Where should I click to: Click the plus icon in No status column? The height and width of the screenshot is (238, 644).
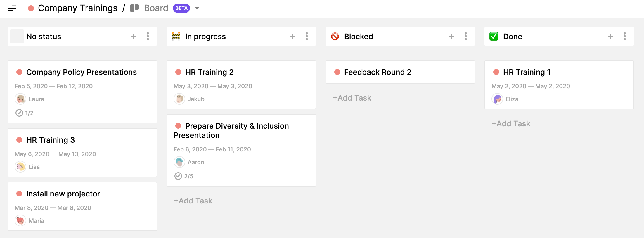pos(134,36)
